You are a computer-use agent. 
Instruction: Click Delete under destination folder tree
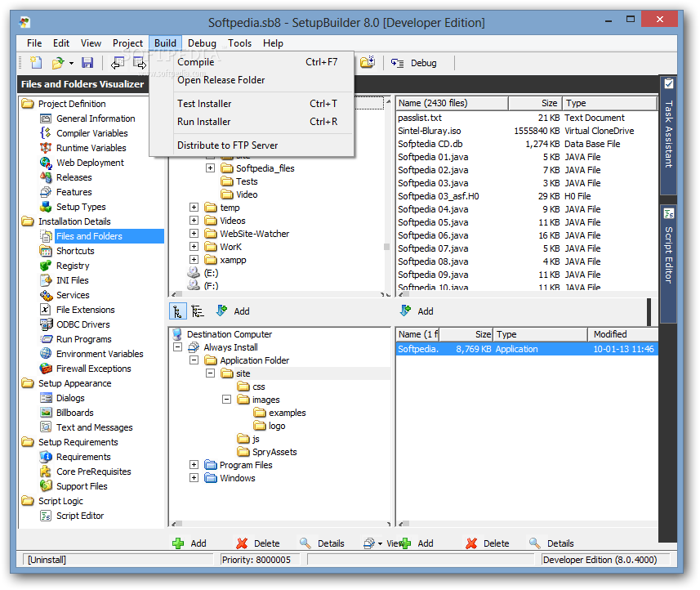pos(258,543)
